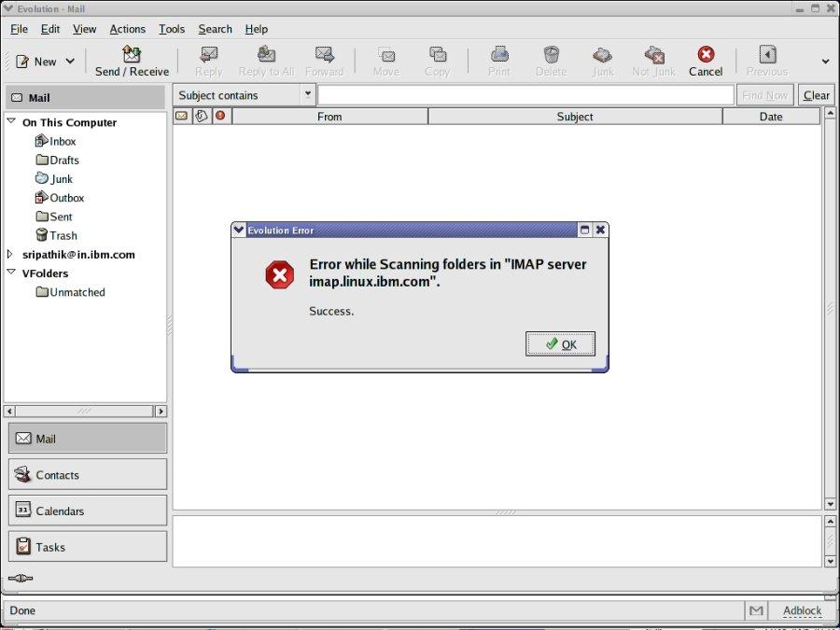Open the View menu

(85, 29)
